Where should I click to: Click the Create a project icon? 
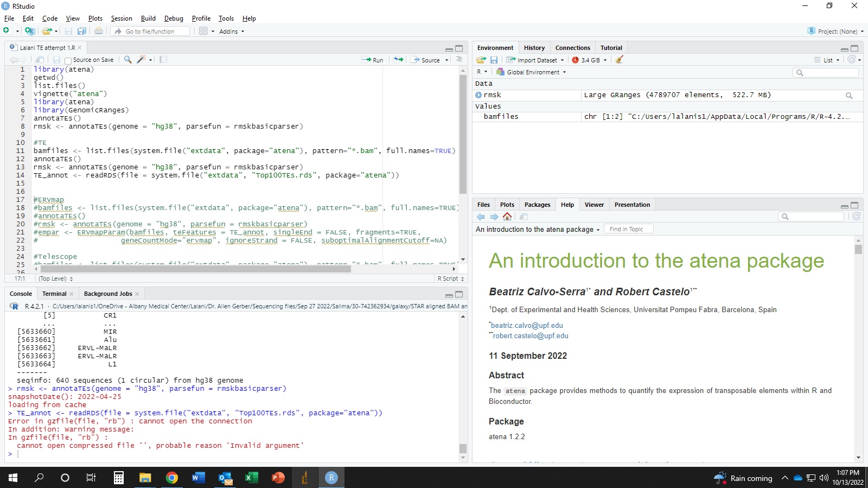coord(29,31)
